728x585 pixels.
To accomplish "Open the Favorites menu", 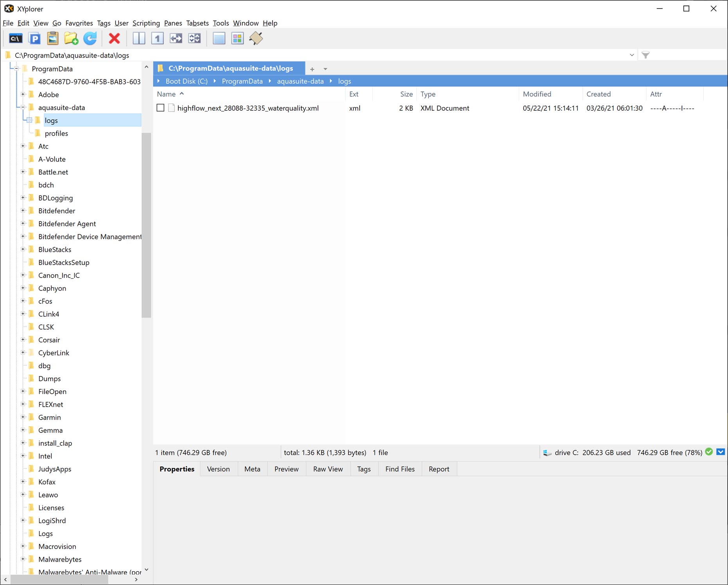I will pyautogui.click(x=79, y=23).
